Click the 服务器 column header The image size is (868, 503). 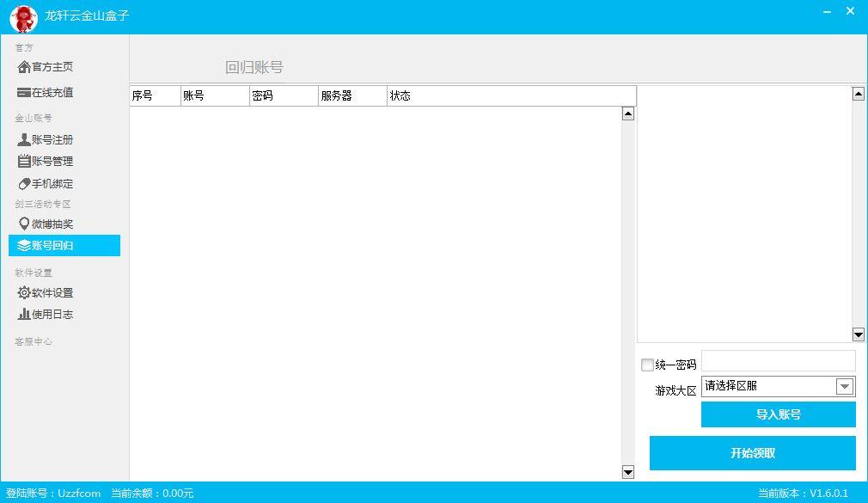pos(352,95)
